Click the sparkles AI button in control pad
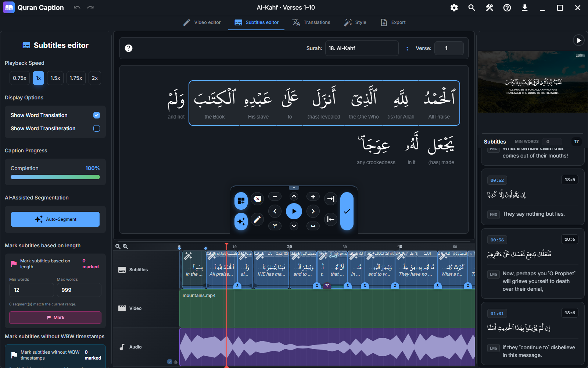 coord(241,222)
